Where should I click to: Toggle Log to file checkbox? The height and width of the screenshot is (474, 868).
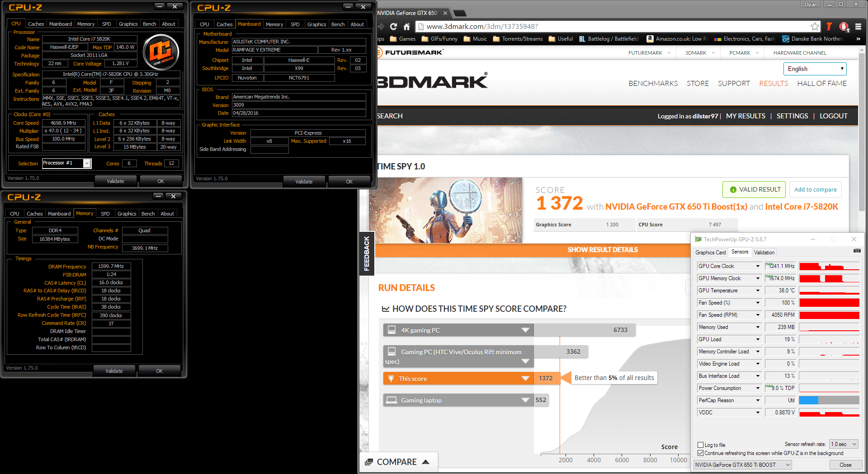[700, 445]
